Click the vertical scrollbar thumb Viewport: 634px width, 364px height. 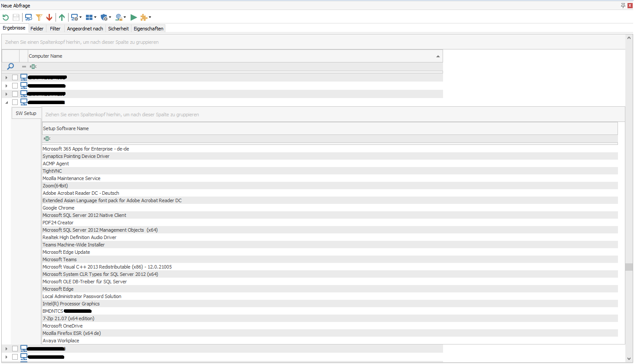[629, 267]
